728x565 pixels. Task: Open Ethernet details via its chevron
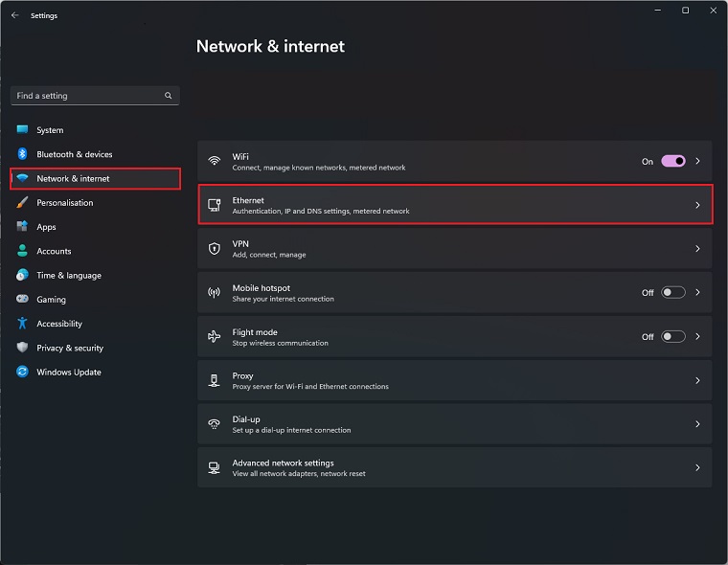coord(697,205)
